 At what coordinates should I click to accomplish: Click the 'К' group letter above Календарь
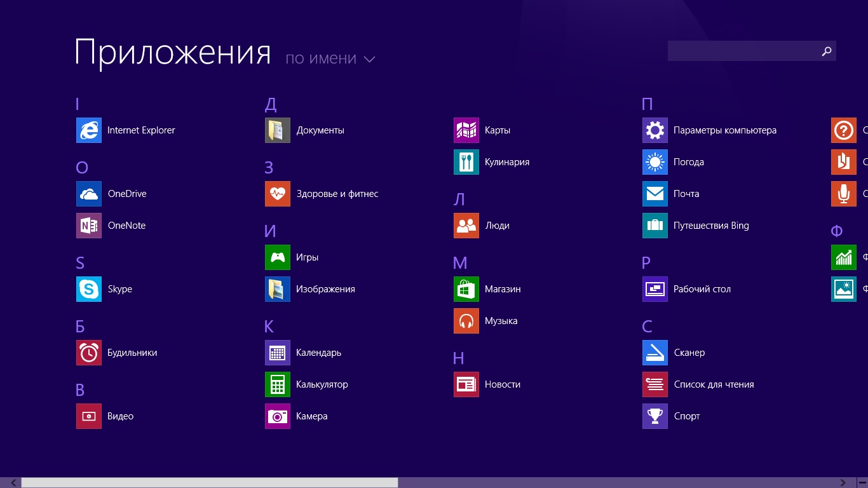click(x=269, y=327)
